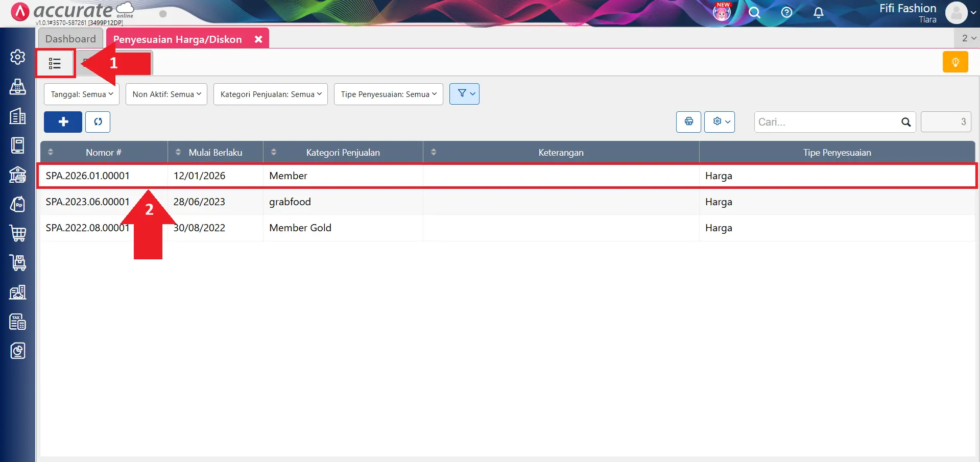Expand the Tanggal: Semua filter
This screenshot has width=980, height=462.
pyautogui.click(x=82, y=94)
